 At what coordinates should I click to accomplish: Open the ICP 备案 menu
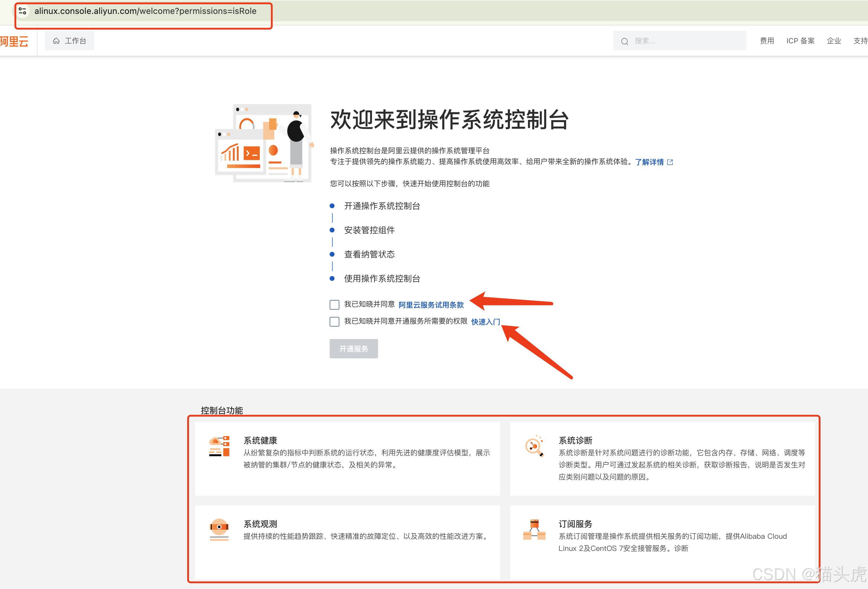coord(800,41)
